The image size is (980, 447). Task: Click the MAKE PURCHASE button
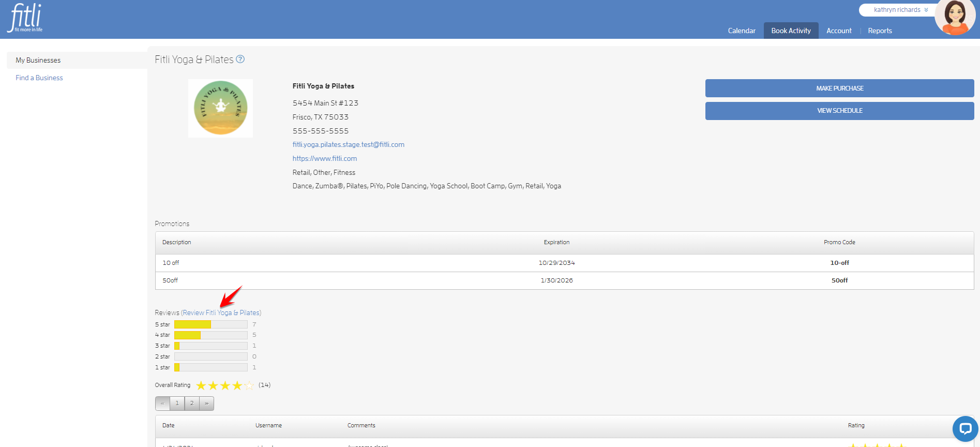pyautogui.click(x=839, y=88)
